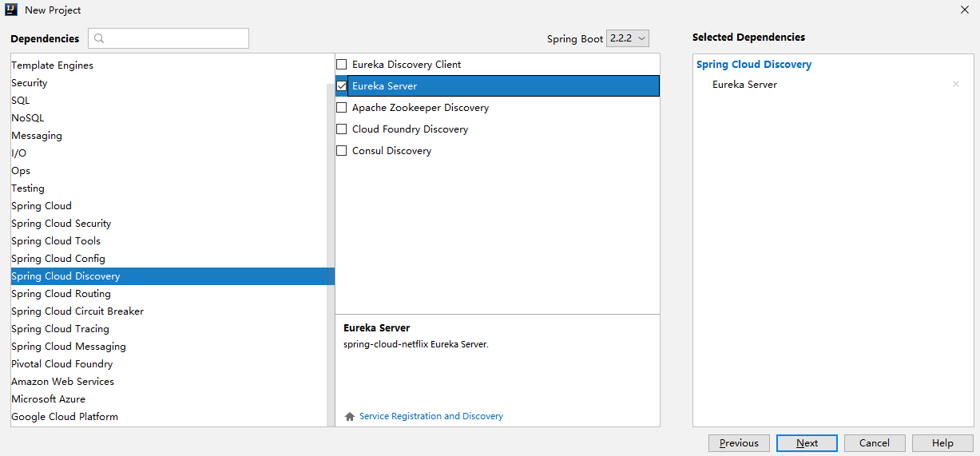Screen dimensions: 980x456
Task: Click the Eureka Discovery Client label
Action: [407, 64]
